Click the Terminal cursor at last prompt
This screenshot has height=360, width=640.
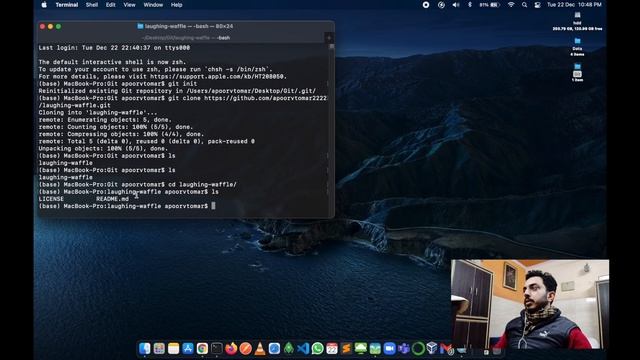point(213,206)
